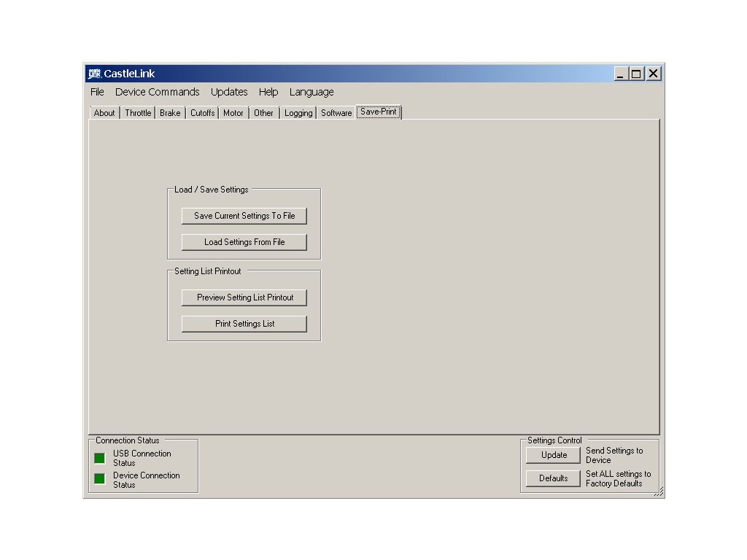Viewport: 747px width, 560px height.
Task: Open the Language menu
Action: click(311, 92)
